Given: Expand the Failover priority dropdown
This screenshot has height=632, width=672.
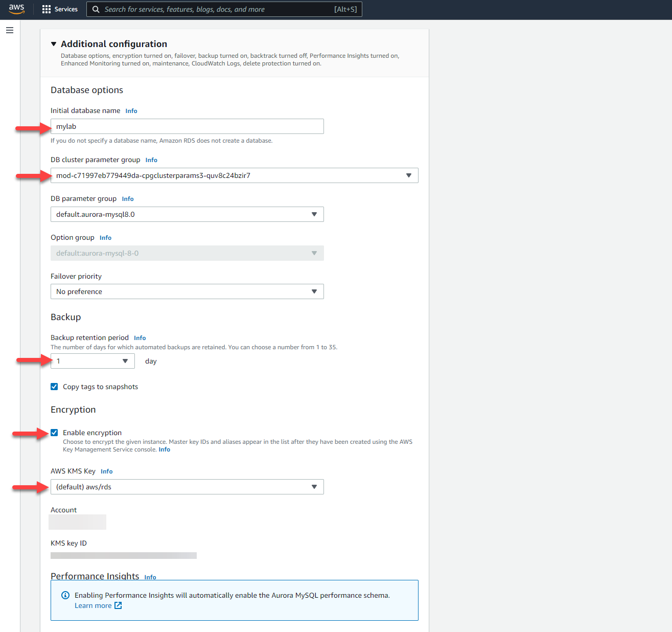Looking at the screenshot, I should pyautogui.click(x=187, y=291).
